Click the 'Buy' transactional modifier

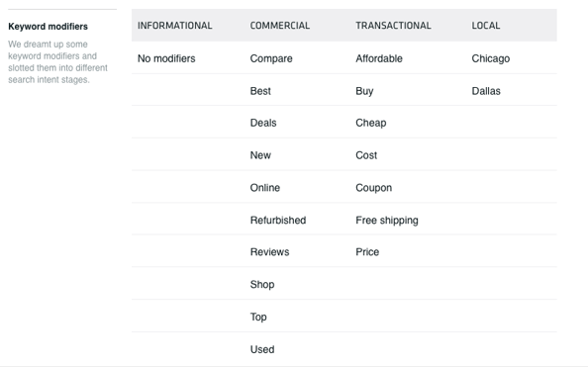tap(364, 91)
